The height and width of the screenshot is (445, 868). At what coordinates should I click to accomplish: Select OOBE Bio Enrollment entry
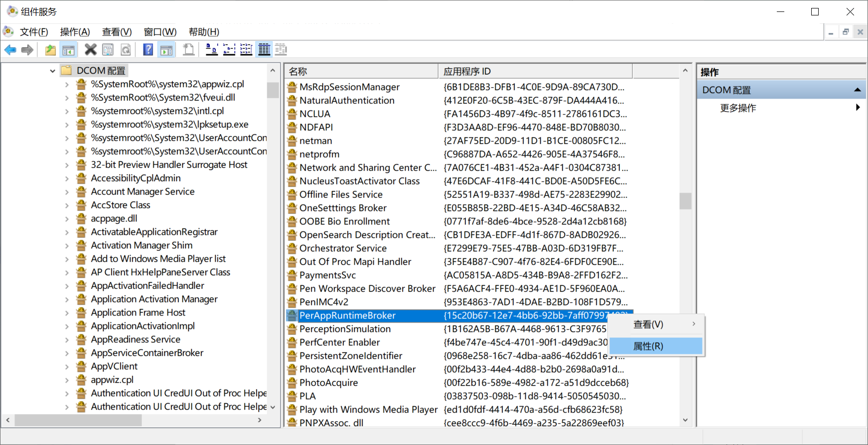tap(344, 222)
